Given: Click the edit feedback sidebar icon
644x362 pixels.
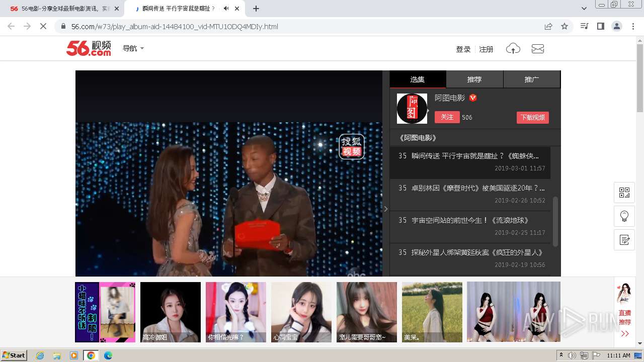Looking at the screenshot, I should 624,240.
